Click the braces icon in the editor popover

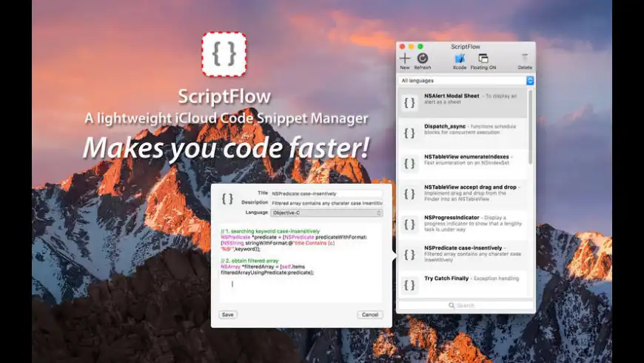click(x=227, y=199)
